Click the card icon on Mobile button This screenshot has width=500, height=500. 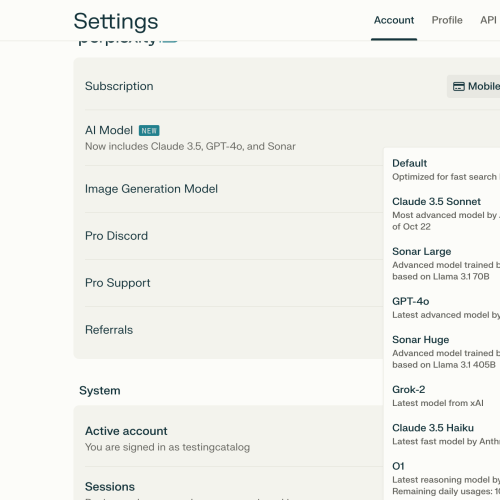click(459, 87)
